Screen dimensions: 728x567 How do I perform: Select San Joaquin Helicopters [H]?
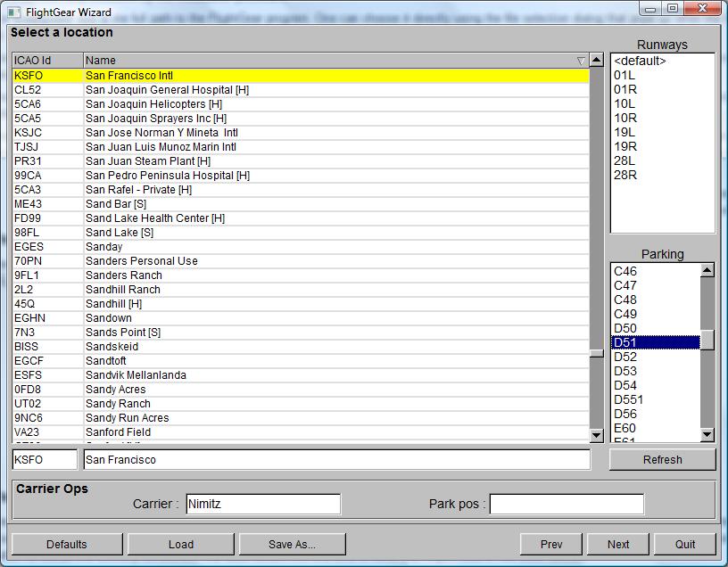(301, 104)
